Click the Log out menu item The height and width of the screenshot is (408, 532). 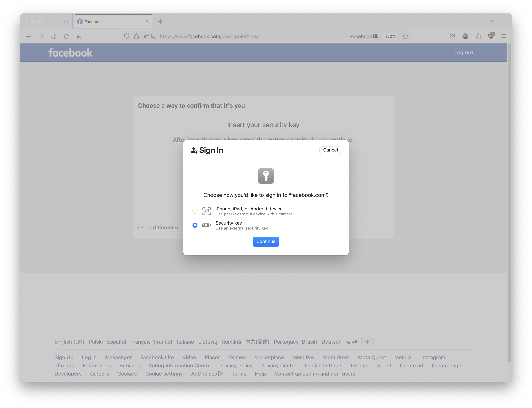[x=463, y=52]
